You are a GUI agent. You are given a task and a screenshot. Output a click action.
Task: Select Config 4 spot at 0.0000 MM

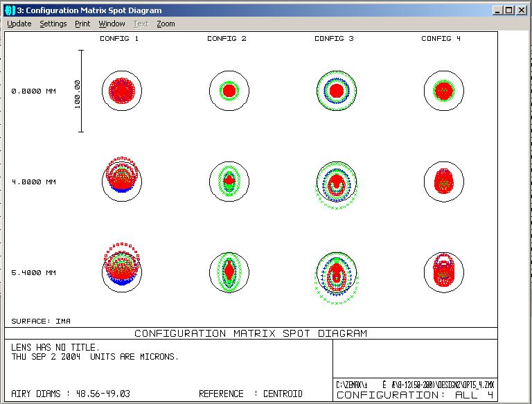(444, 91)
